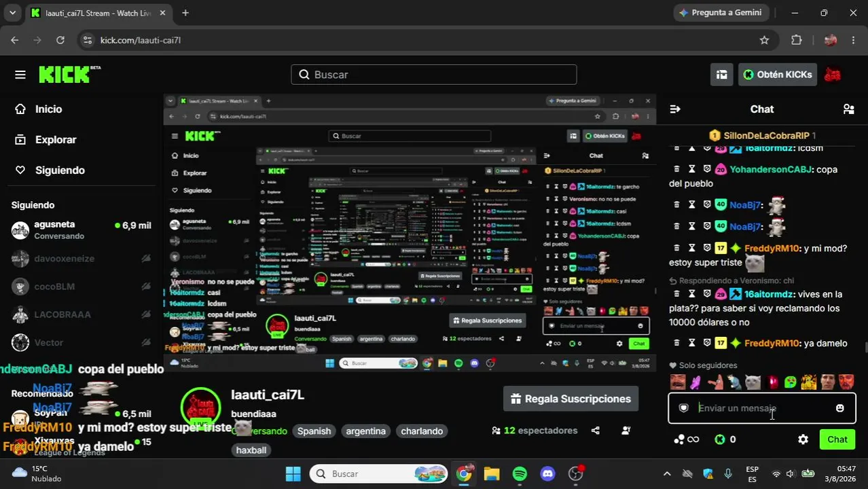
Task: Insert the red gem emote
Action: coord(772,382)
